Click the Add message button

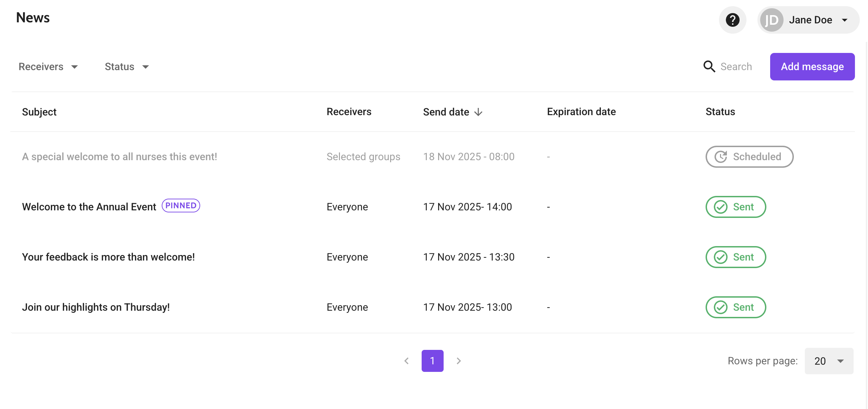click(x=812, y=67)
